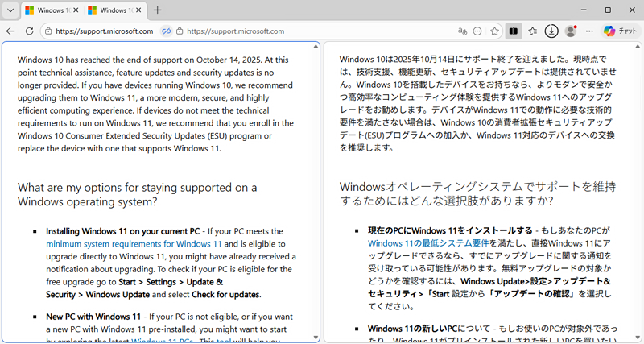644x344 pixels.
Task: Click the browser back arrow
Action: point(10,31)
